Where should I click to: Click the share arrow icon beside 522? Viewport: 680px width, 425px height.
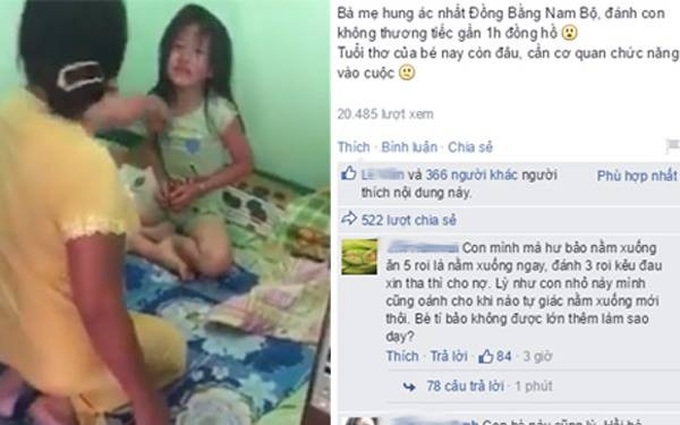(349, 219)
